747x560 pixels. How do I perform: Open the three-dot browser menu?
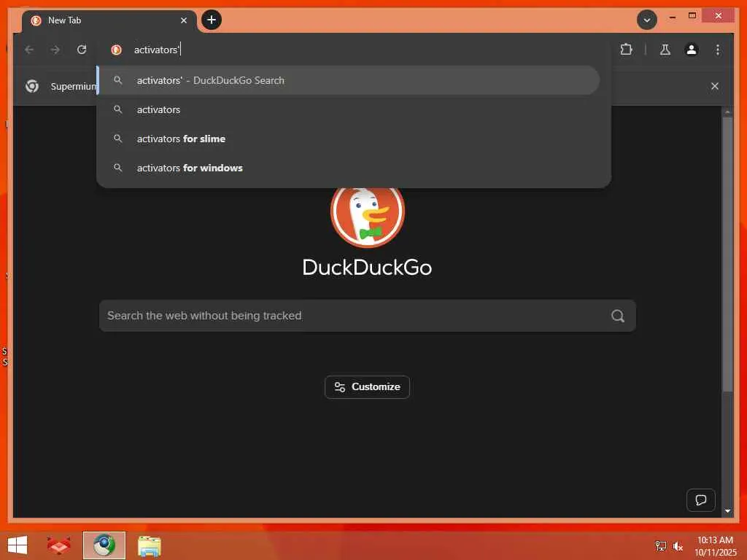tap(718, 50)
